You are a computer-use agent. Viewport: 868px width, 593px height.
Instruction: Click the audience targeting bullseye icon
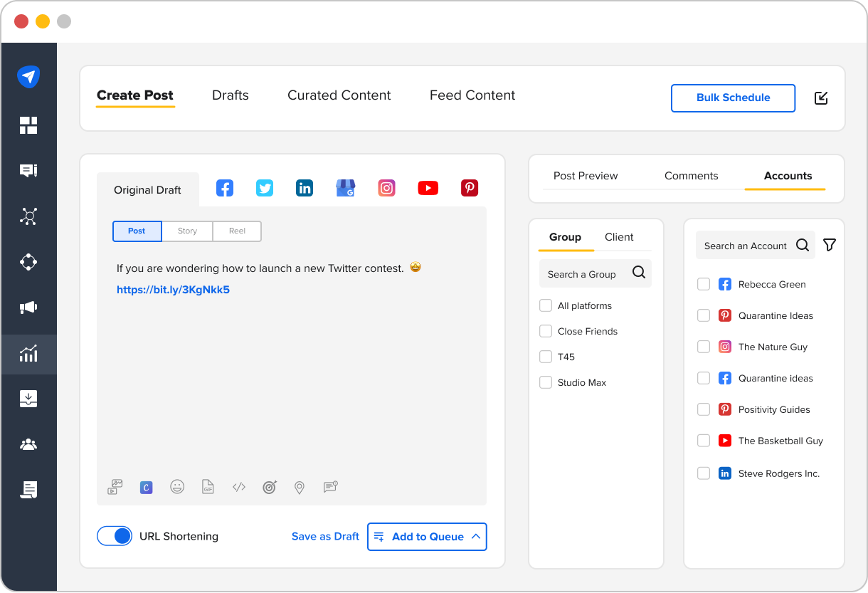(x=269, y=487)
